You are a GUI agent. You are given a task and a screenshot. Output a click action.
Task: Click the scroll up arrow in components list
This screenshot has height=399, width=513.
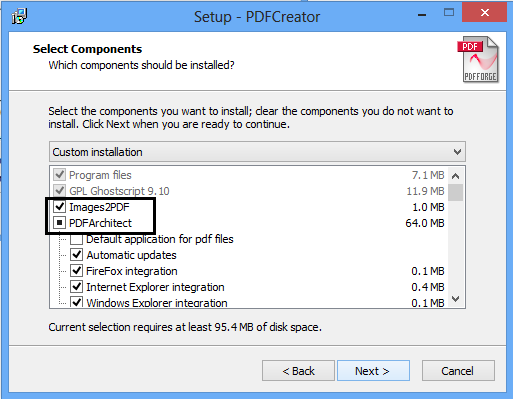[x=455, y=176]
